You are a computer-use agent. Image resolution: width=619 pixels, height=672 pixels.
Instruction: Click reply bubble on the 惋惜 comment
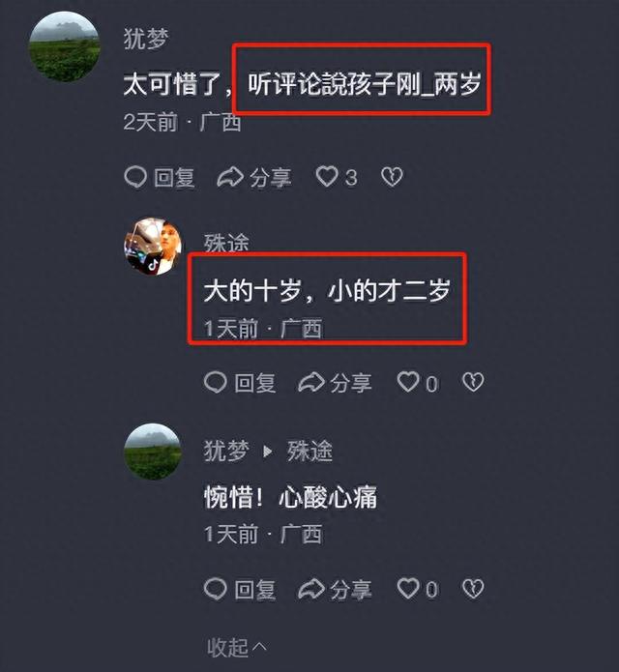[x=216, y=589]
